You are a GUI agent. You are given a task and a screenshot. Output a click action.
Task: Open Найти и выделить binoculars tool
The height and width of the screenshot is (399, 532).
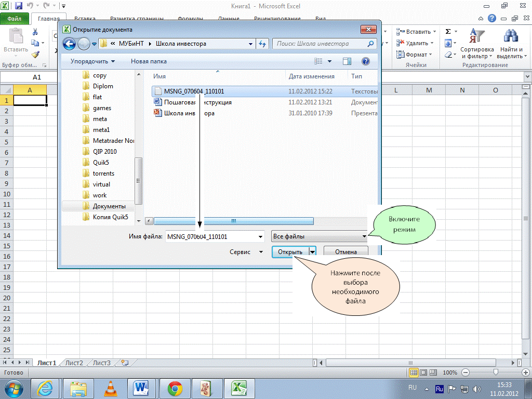[x=511, y=44]
